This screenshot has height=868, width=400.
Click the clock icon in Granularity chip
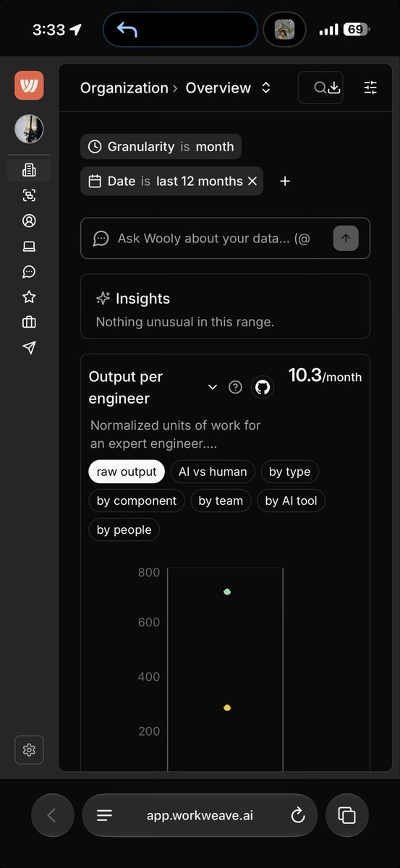point(95,147)
